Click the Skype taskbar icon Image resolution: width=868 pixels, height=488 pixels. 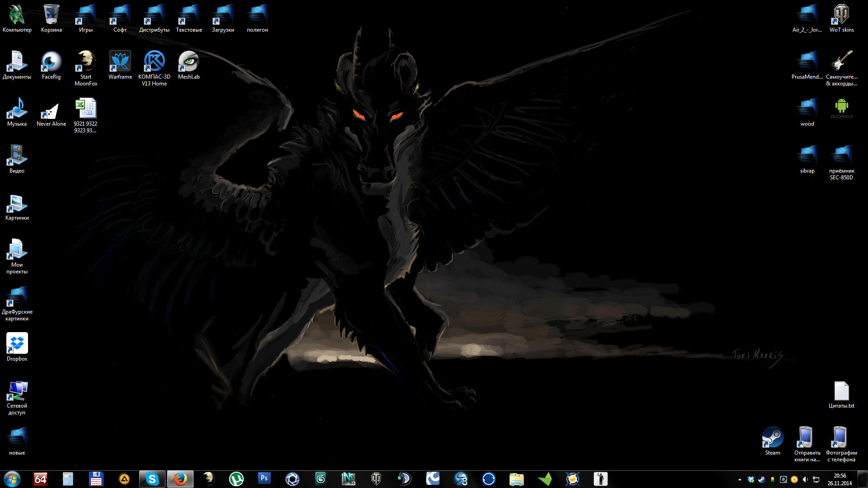pyautogui.click(x=152, y=479)
